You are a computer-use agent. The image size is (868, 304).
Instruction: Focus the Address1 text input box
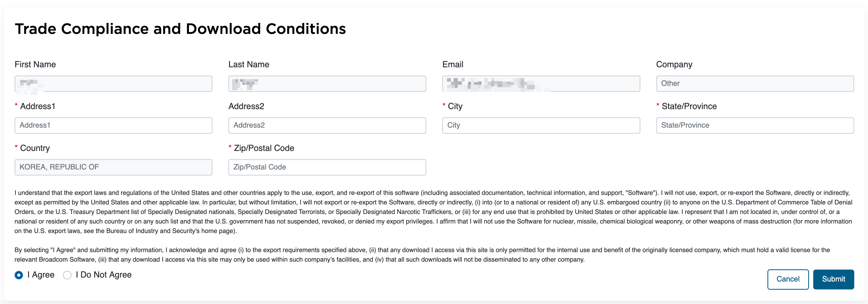113,125
